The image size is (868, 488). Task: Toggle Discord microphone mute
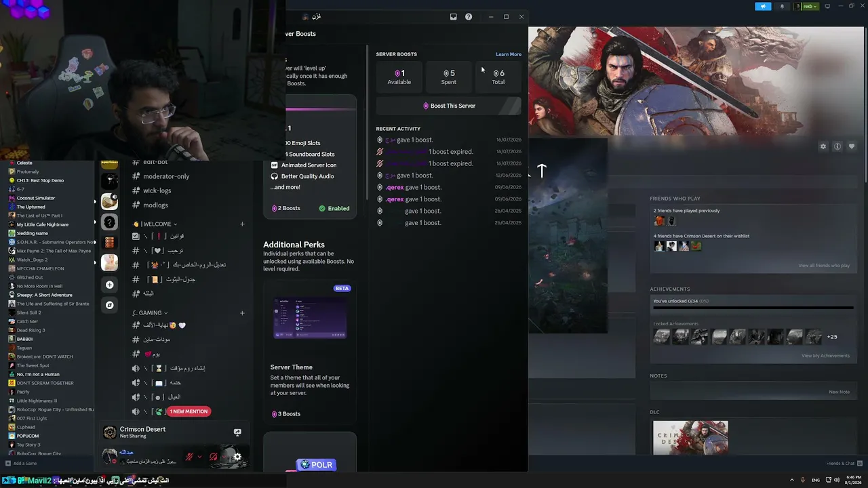(189, 457)
